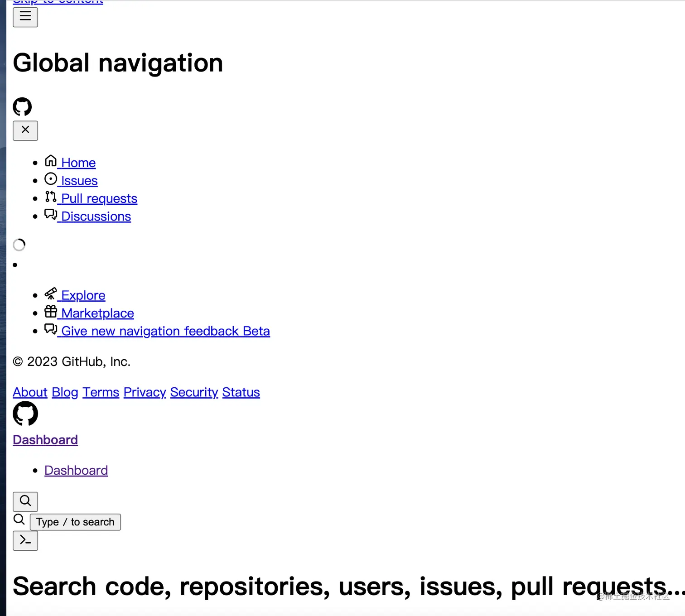
Task: Click the large GitHub logo above Dashboard
Action: pos(25,414)
